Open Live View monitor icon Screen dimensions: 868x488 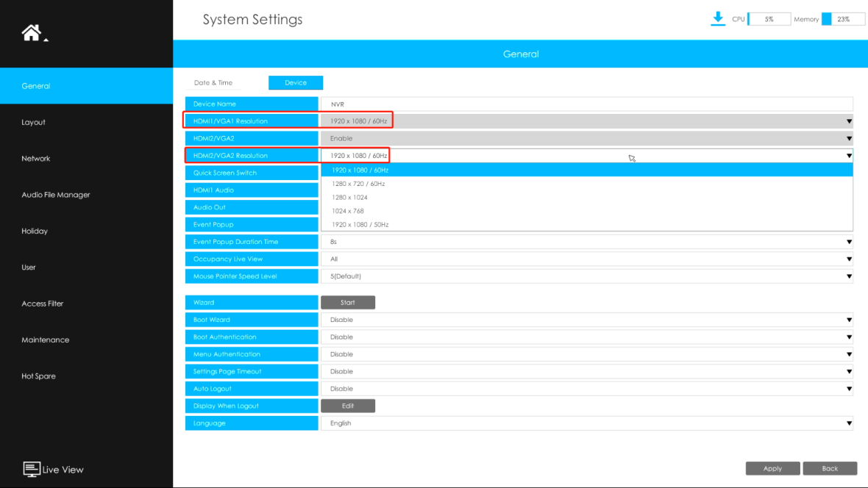(31, 469)
